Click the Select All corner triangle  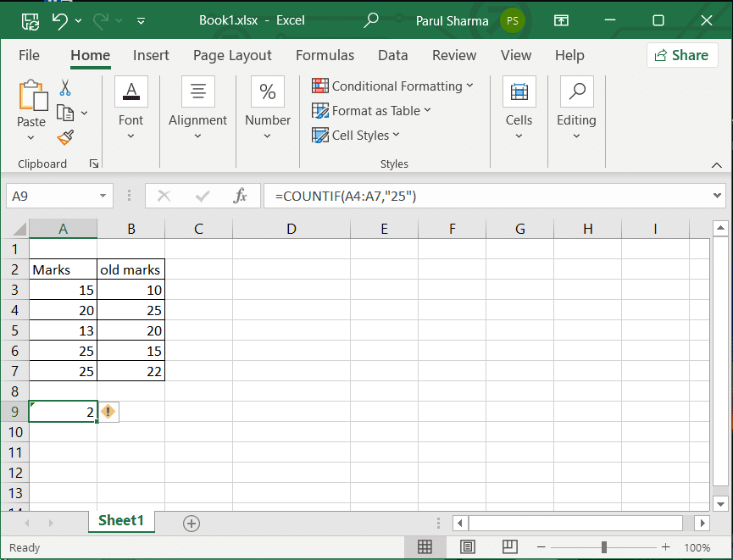(19, 229)
